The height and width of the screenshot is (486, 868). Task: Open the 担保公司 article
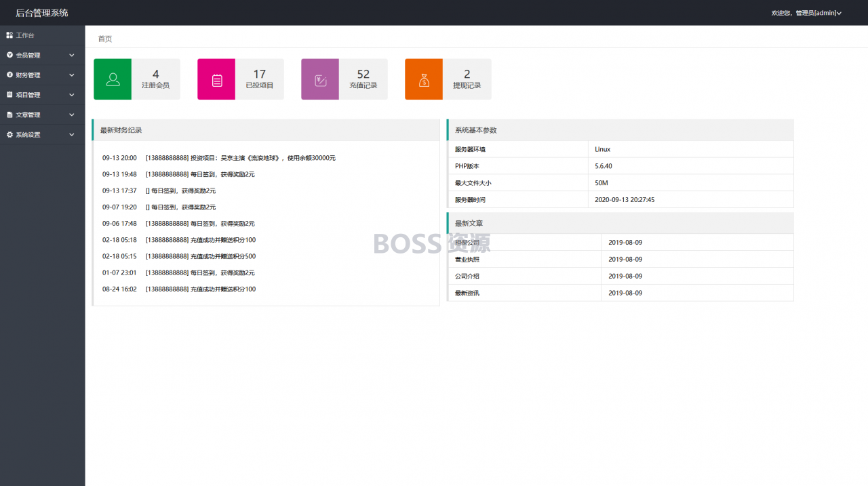[x=467, y=243]
